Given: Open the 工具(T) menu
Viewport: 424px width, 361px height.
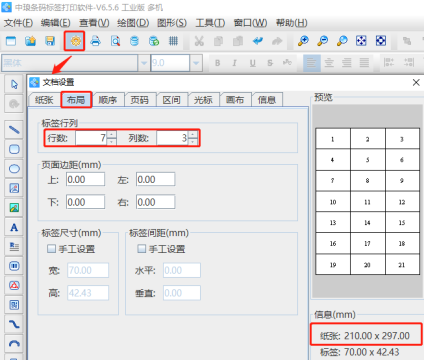Looking at the screenshot, I should point(210,23).
